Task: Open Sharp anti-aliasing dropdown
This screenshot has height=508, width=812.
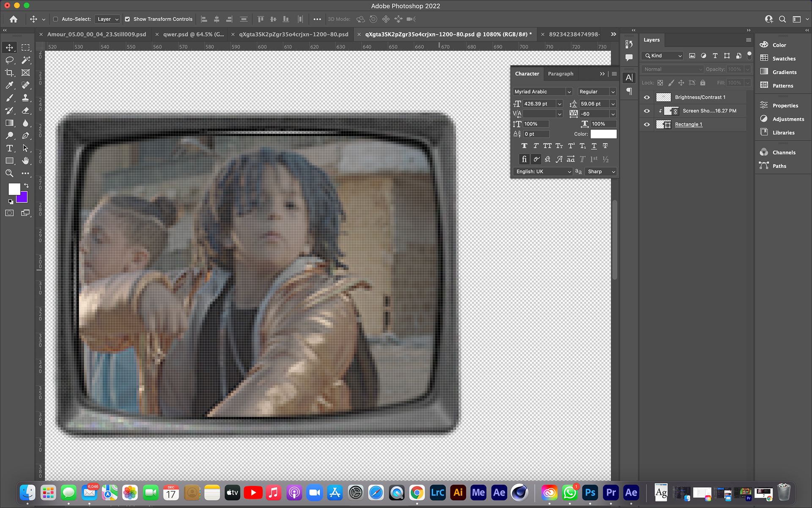Action: tap(601, 171)
